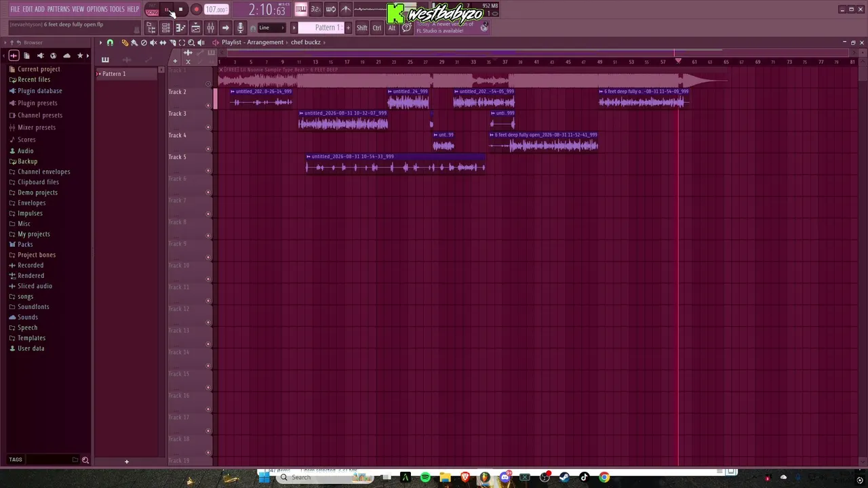
Task: Open the EDIT menu
Action: click(x=28, y=9)
